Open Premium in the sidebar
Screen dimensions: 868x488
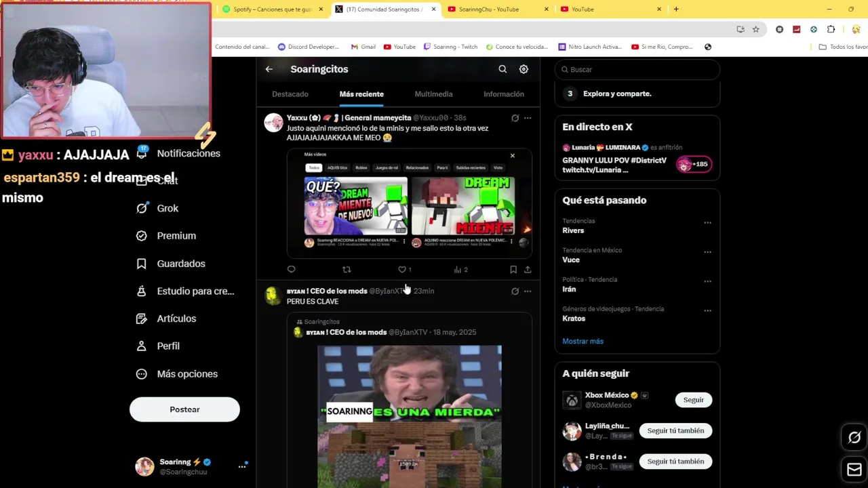click(167, 236)
